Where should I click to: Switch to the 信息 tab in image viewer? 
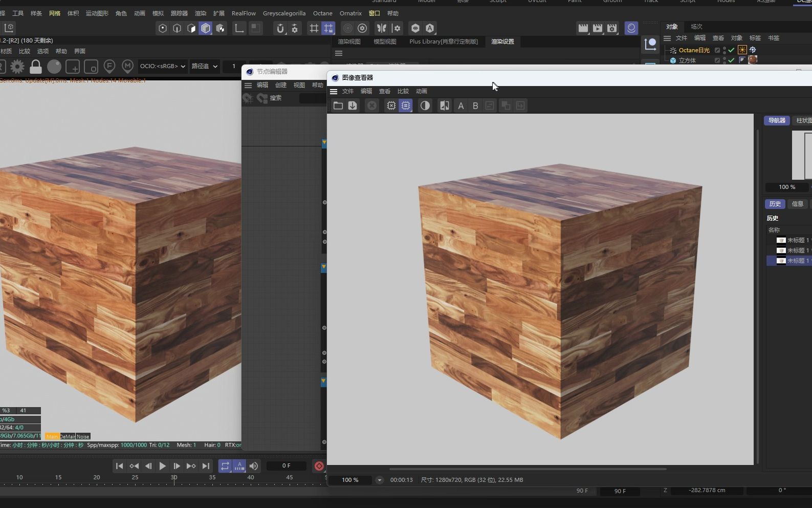(x=798, y=204)
